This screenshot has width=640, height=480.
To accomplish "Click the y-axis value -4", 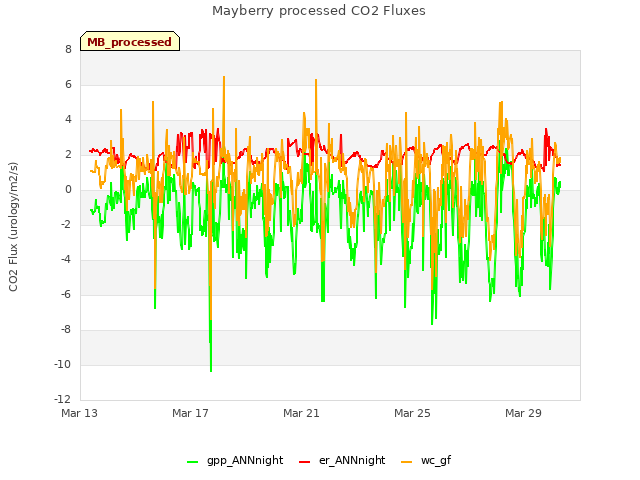I will coord(66,260).
